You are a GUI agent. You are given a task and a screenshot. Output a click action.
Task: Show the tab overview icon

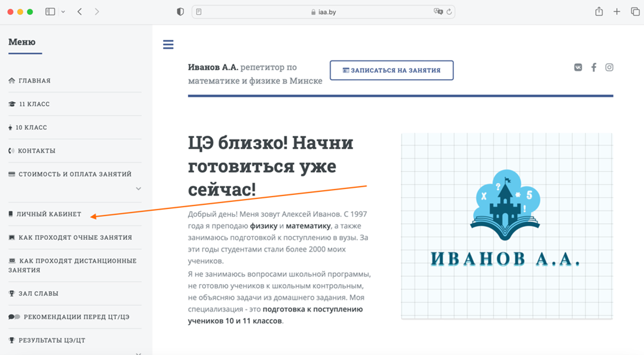[635, 12]
